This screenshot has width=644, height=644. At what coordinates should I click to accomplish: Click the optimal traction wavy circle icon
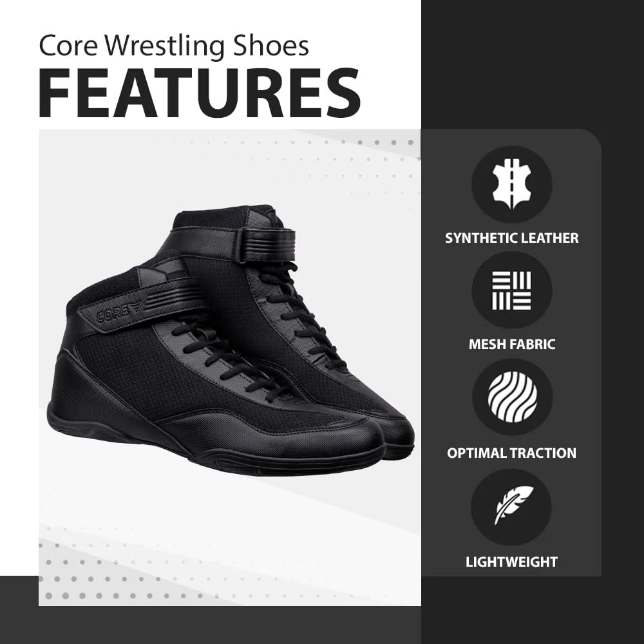pyautogui.click(x=512, y=397)
